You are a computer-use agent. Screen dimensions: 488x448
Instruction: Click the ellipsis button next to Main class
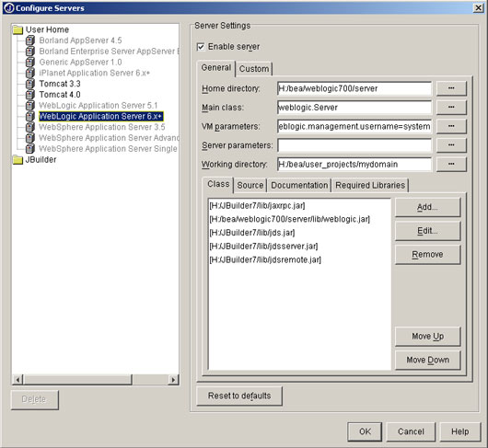pyautogui.click(x=451, y=108)
